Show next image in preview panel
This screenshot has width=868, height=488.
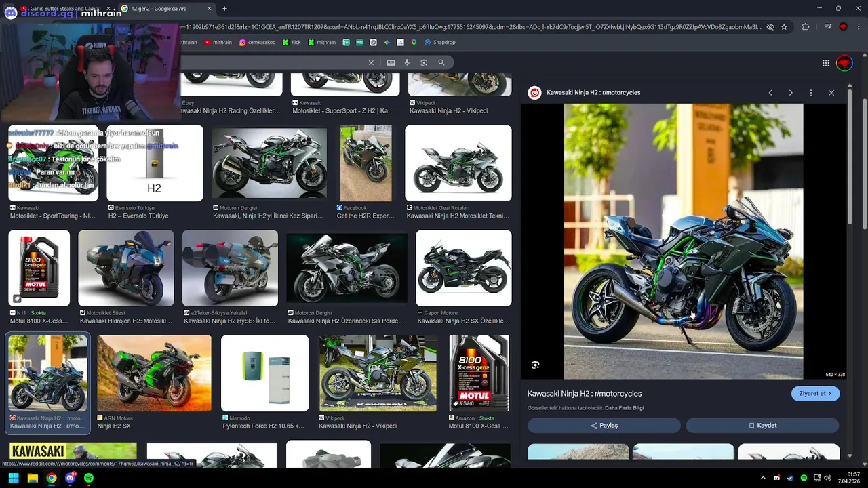click(x=791, y=93)
